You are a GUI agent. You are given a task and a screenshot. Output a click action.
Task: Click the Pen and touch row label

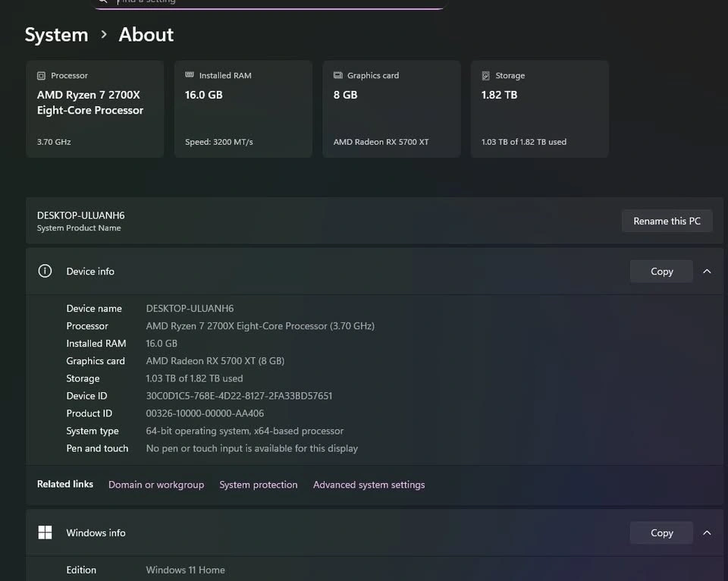pos(97,448)
